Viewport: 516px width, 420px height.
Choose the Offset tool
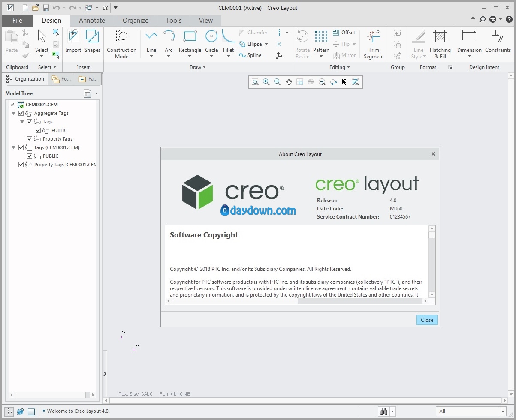pyautogui.click(x=344, y=33)
